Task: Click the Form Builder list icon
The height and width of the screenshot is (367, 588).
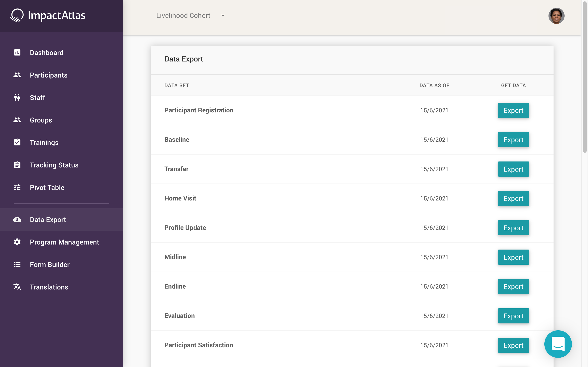Action: click(x=17, y=264)
